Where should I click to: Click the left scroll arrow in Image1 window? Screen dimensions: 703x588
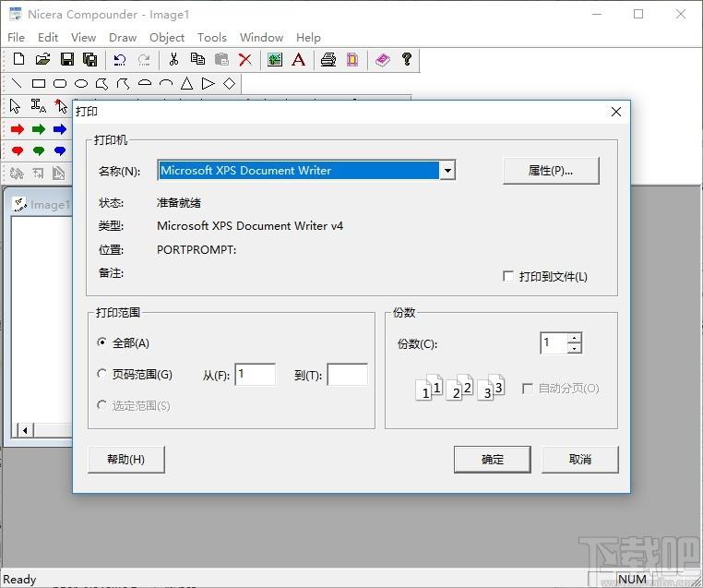coord(25,430)
